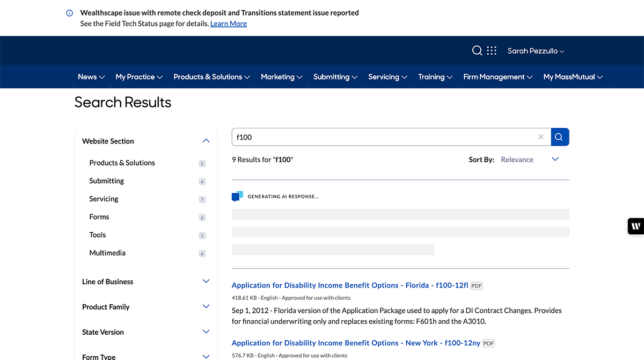Select the Multimedia website section filter
The height and width of the screenshot is (360, 644).
point(107,253)
